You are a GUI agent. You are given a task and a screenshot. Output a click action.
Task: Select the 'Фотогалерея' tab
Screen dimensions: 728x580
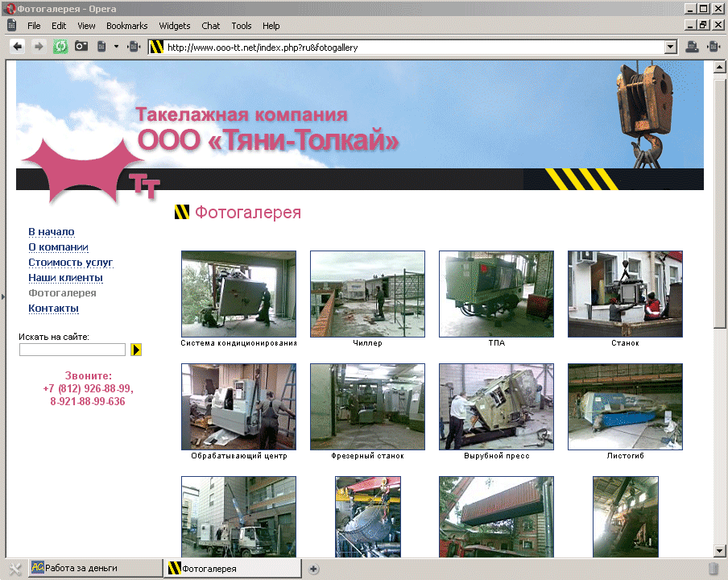(x=233, y=569)
